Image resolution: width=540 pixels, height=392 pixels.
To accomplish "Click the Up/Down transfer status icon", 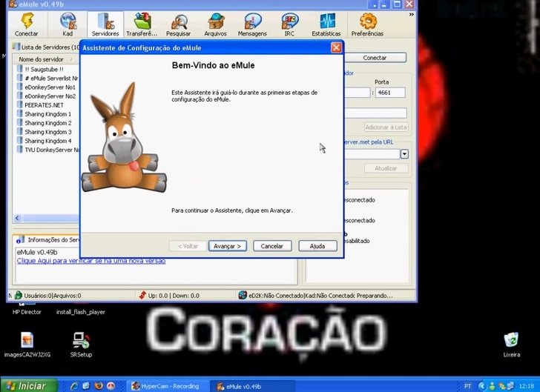I will pyautogui.click(x=142, y=295).
